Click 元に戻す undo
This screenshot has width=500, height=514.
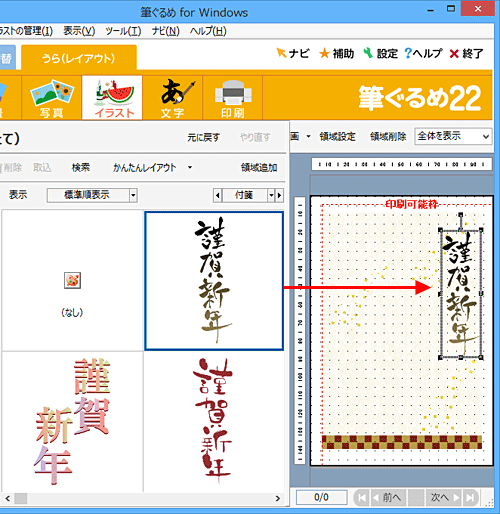[x=203, y=137]
